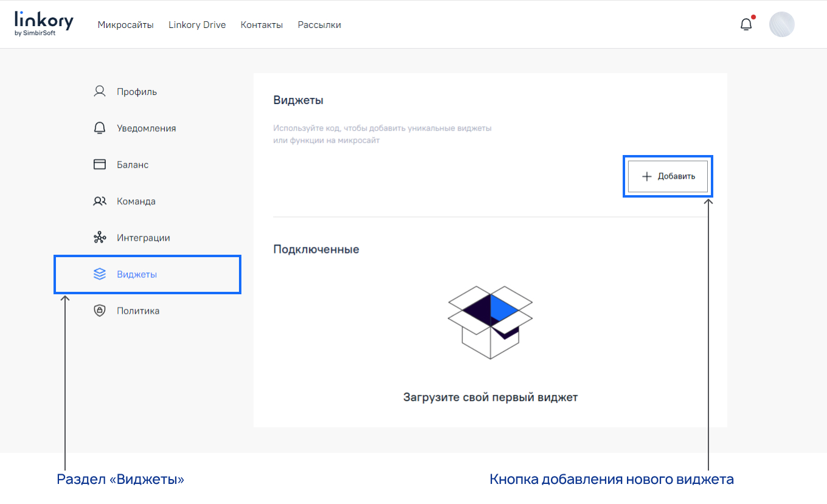Open the Интеграции settings page

click(x=140, y=237)
